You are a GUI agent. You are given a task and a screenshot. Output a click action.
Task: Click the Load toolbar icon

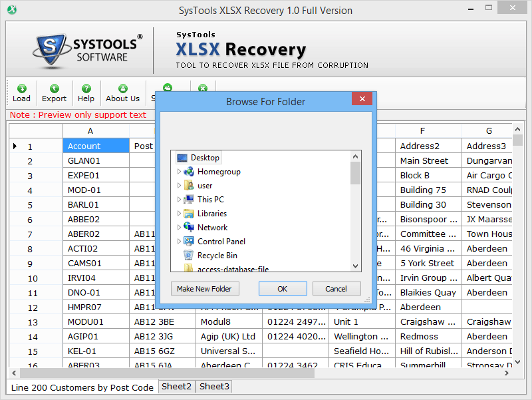(x=21, y=89)
